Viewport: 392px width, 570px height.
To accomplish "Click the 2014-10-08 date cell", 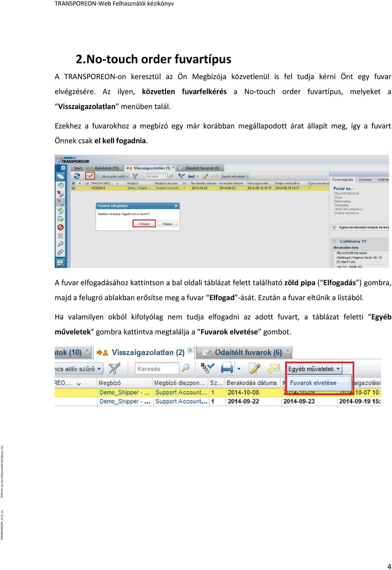I will [x=253, y=392].
